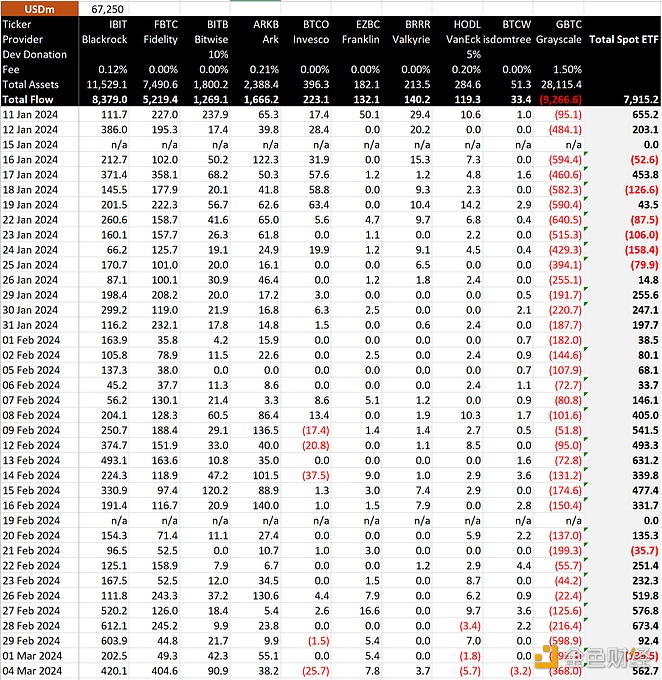662x680 pixels.
Task: Select the BTCO ticker cell
Action: (316, 24)
